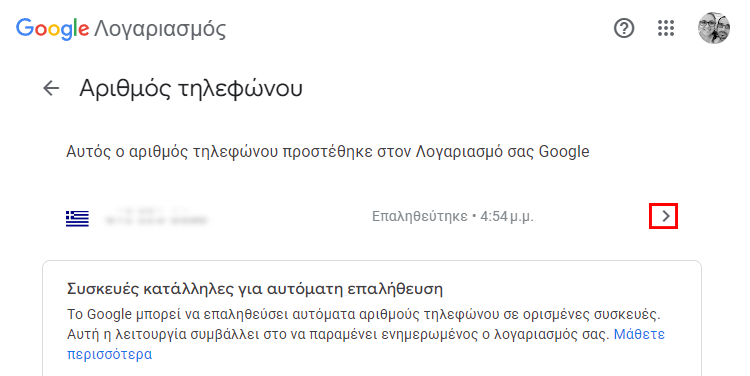
Task: Select the blurred phone number entry
Action: pos(156,217)
